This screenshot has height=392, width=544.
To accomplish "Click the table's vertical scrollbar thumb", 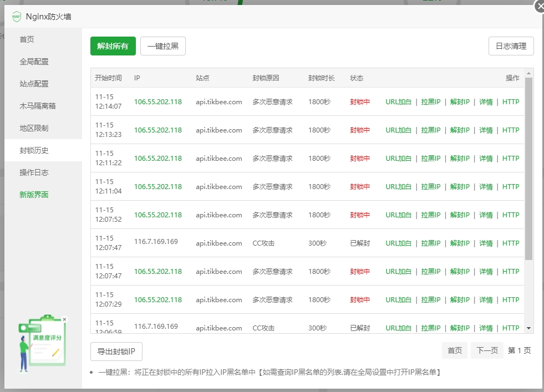I will click(528, 169).
